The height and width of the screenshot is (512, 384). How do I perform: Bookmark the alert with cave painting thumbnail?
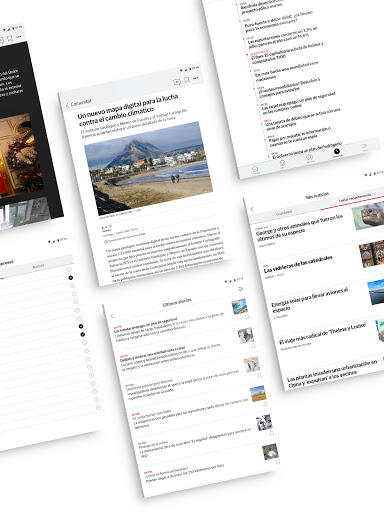pos(260,375)
